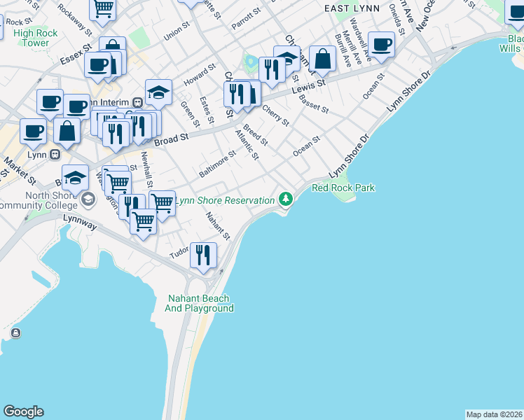Viewport: 524px width, 420px height.
Task: Select the front restaurant marker on Broad St cluster
Action: pyautogui.click(x=116, y=136)
